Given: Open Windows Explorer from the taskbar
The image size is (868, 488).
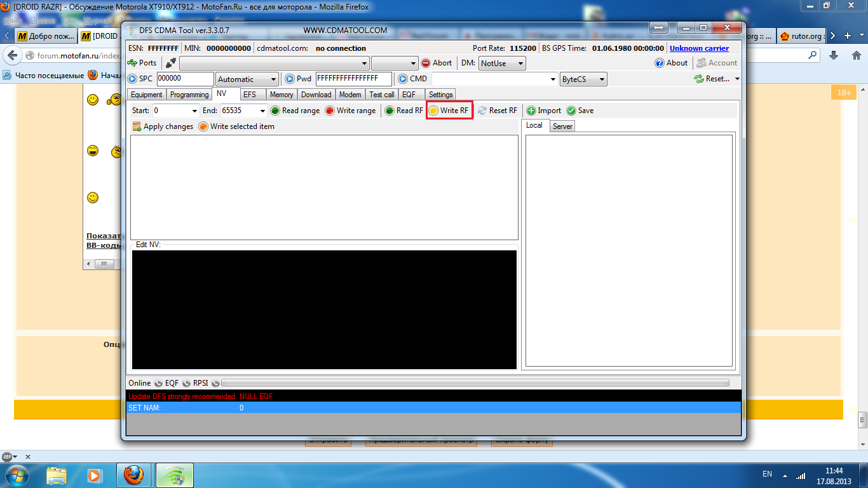Looking at the screenshot, I should coord(57,475).
